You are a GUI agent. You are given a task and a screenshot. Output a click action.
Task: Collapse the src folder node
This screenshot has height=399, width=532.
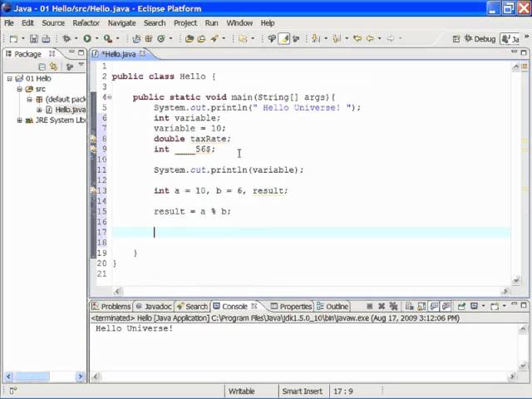coord(20,89)
